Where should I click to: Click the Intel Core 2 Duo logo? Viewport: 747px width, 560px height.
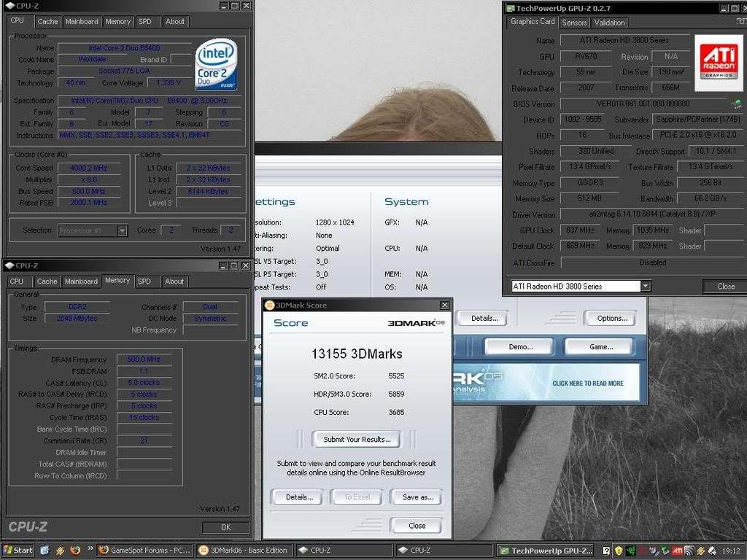[x=216, y=64]
